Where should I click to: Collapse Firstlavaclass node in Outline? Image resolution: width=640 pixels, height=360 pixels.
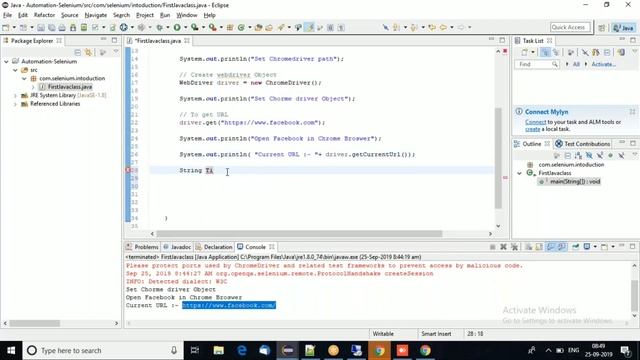(520, 173)
